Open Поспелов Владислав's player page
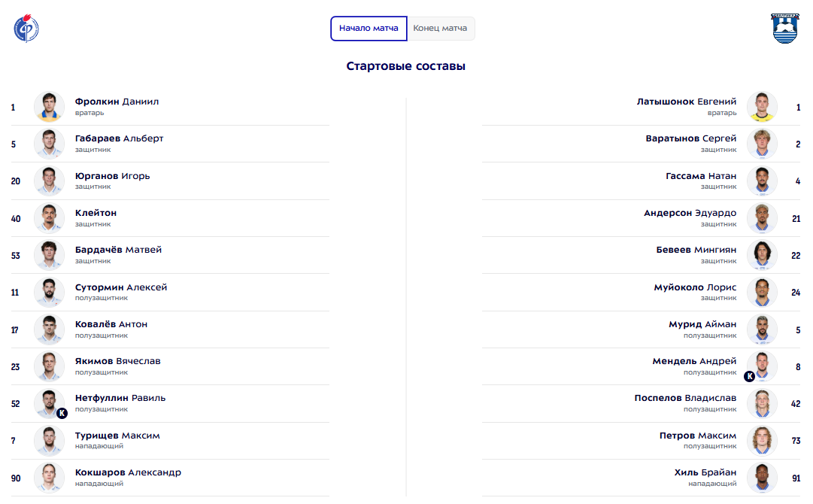 (685, 398)
